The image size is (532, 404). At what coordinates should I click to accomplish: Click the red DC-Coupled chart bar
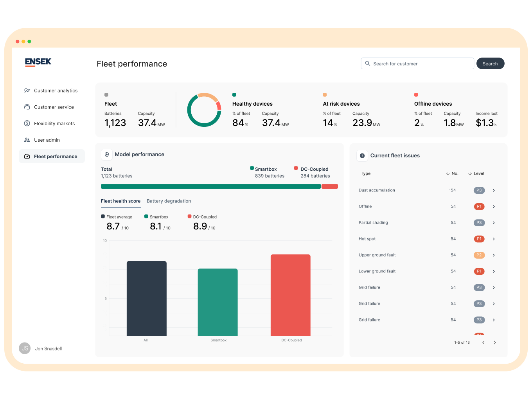click(x=290, y=295)
